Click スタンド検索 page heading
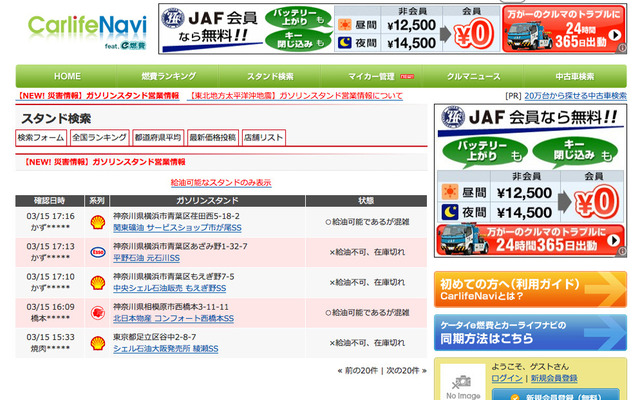Image resolution: width=640 pixels, height=400 pixels. [x=56, y=119]
